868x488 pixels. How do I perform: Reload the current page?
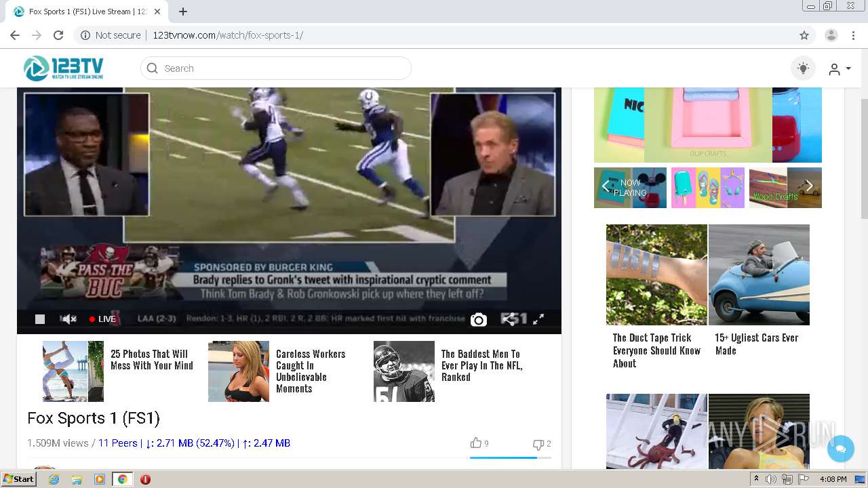tap(58, 35)
